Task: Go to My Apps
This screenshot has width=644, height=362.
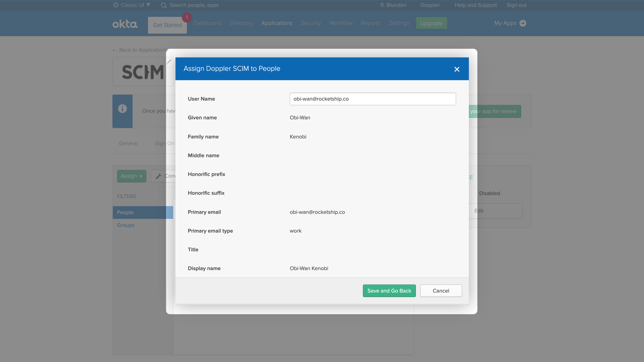Action: [x=505, y=23]
